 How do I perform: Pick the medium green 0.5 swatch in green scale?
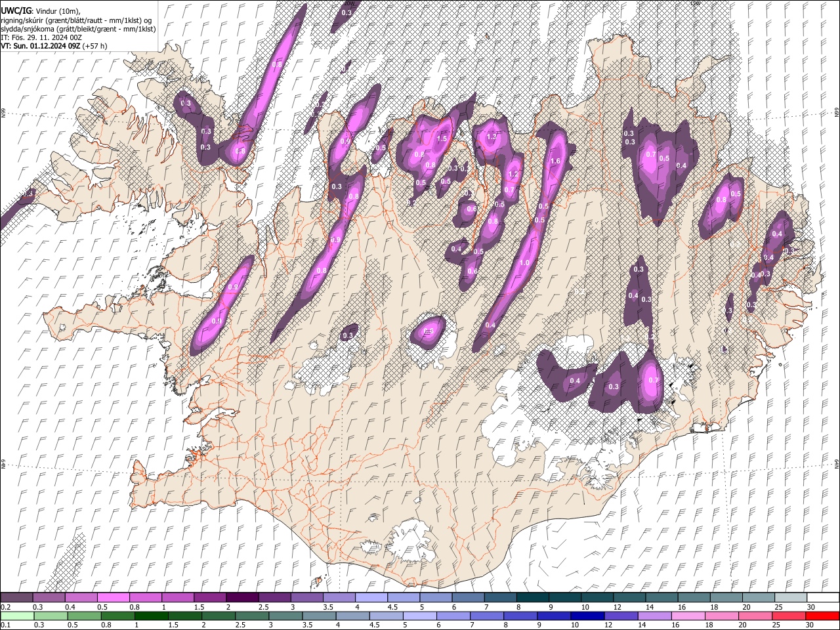[x=84, y=616]
